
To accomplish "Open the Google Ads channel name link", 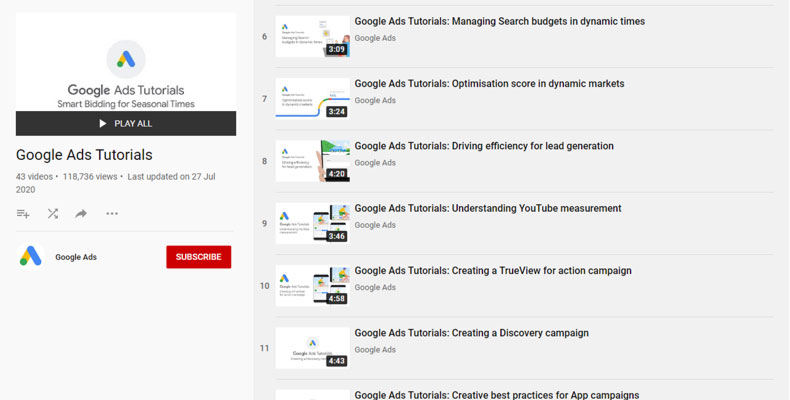I will click(76, 257).
